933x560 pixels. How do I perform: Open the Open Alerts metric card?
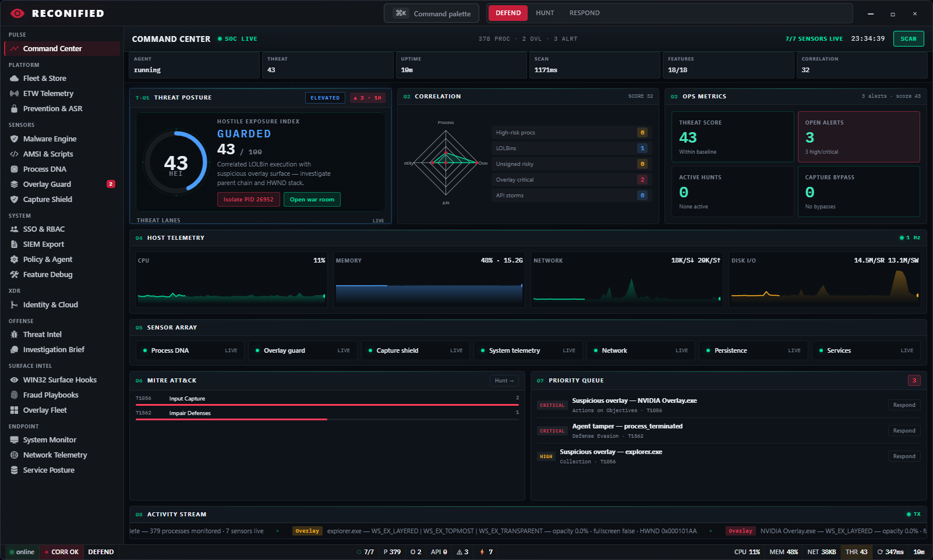858,137
